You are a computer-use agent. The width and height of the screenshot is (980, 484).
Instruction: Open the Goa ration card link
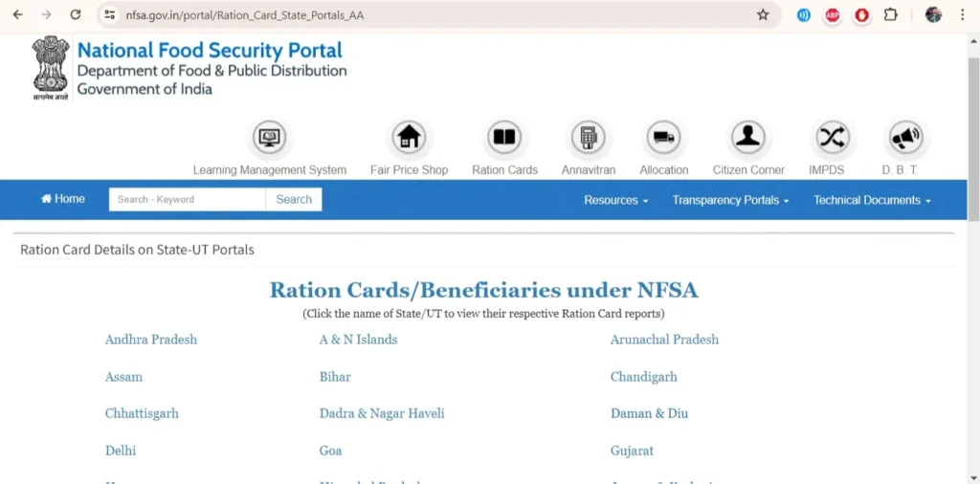(x=330, y=451)
